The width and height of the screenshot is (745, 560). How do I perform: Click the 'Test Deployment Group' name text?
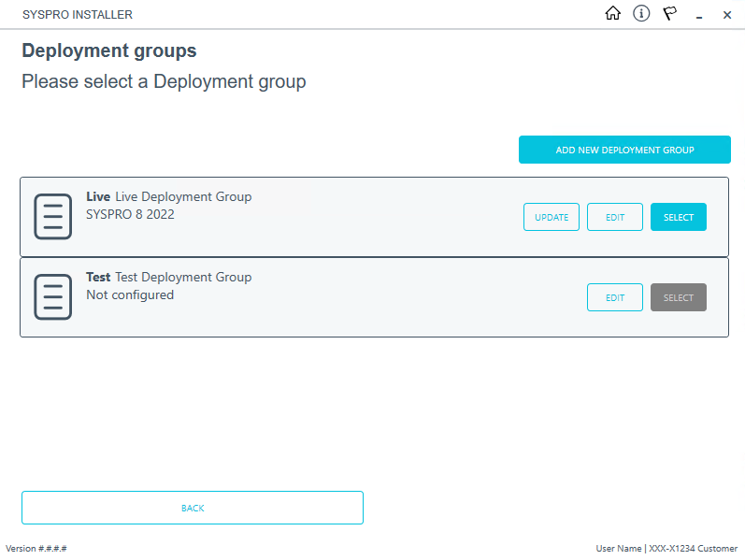(182, 278)
